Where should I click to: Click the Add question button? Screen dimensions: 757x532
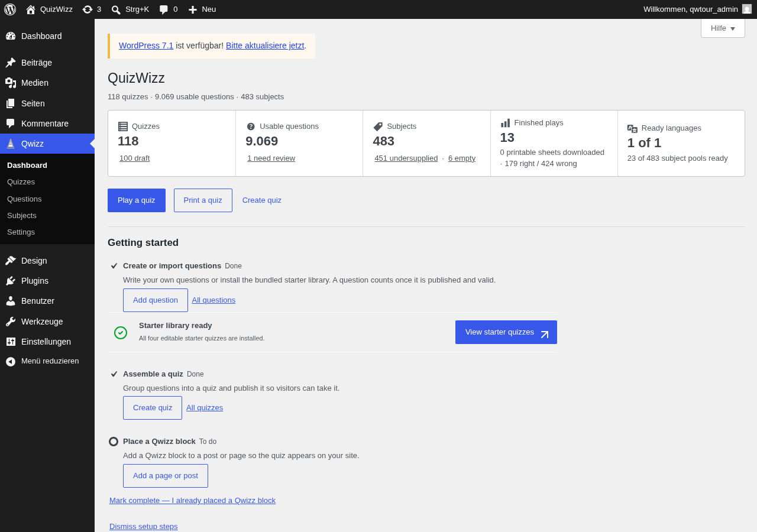156,300
